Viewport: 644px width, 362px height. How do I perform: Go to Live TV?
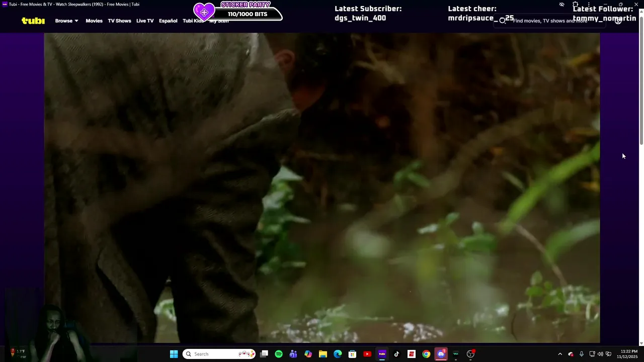pyautogui.click(x=145, y=21)
